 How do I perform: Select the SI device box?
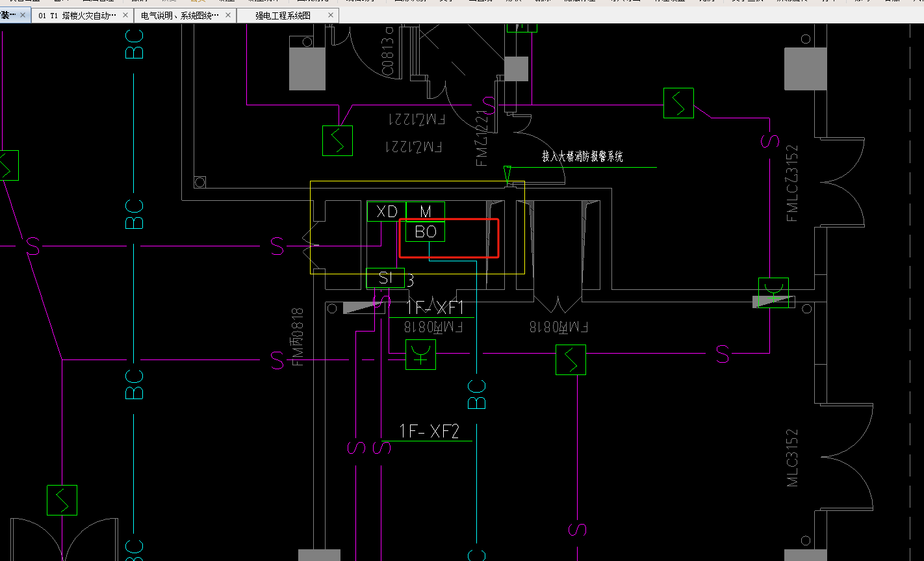(385, 278)
